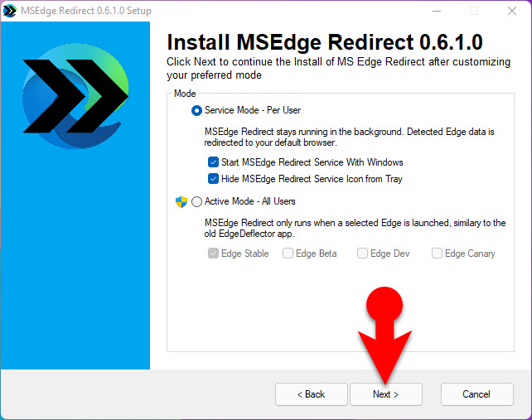
Task: Click the Next > button
Action: [x=386, y=394]
